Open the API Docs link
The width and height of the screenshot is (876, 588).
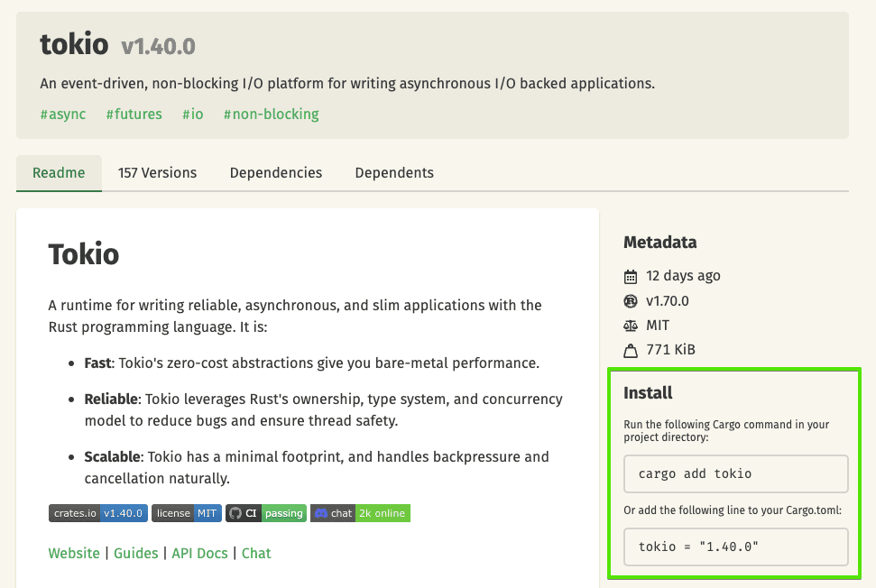(199, 554)
